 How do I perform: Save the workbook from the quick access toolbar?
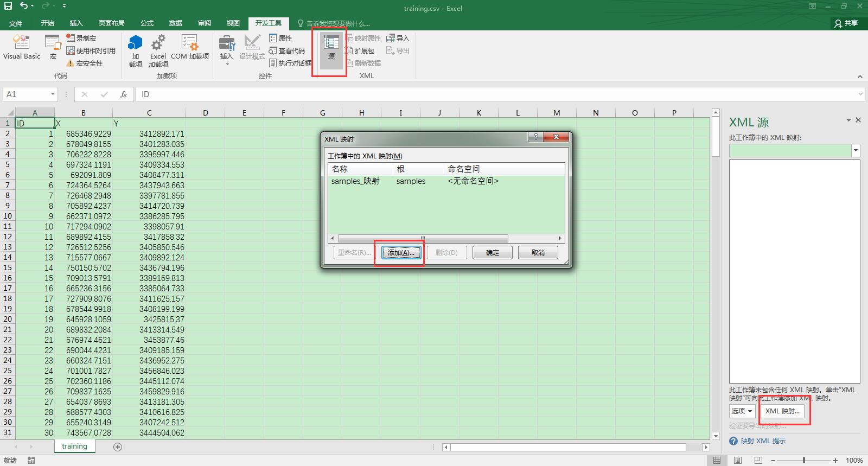click(8, 6)
